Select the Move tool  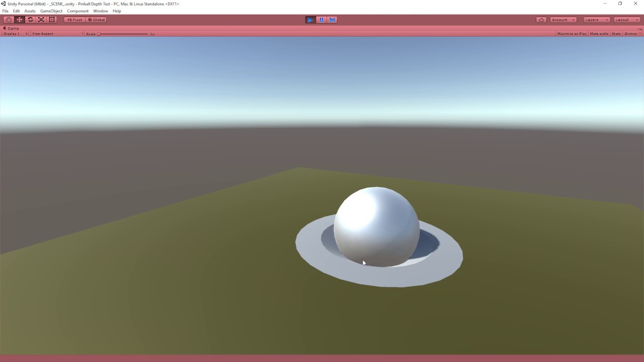click(x=19, y=19)
